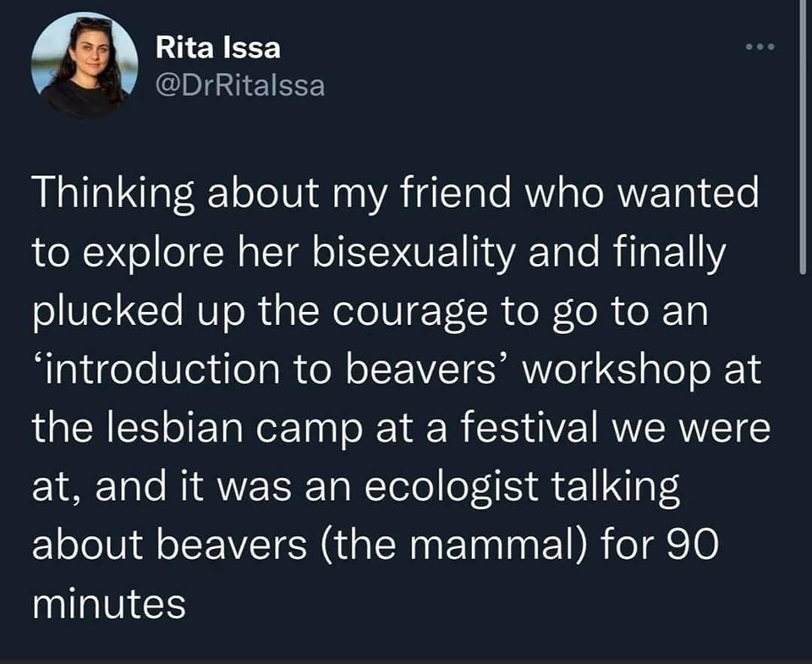The width and height of the screenshot is (812, 664).
Task: Click Rita Issa's profile picture
Action: click(84, 65)
